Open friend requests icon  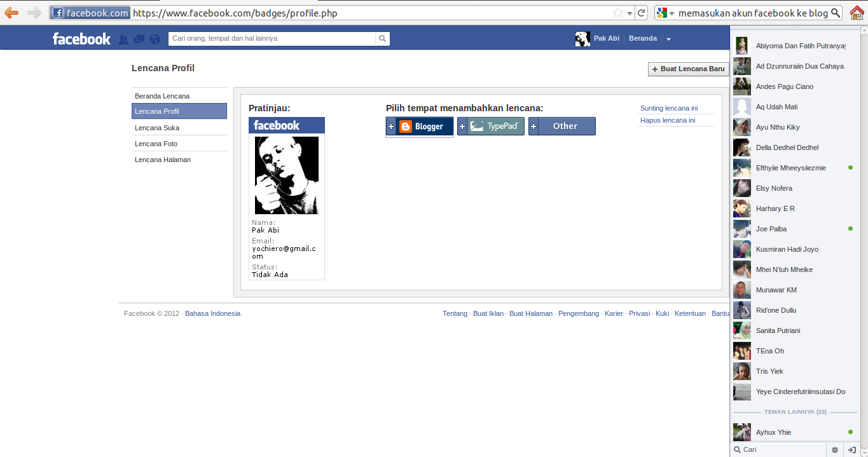[x=123, y=39]
